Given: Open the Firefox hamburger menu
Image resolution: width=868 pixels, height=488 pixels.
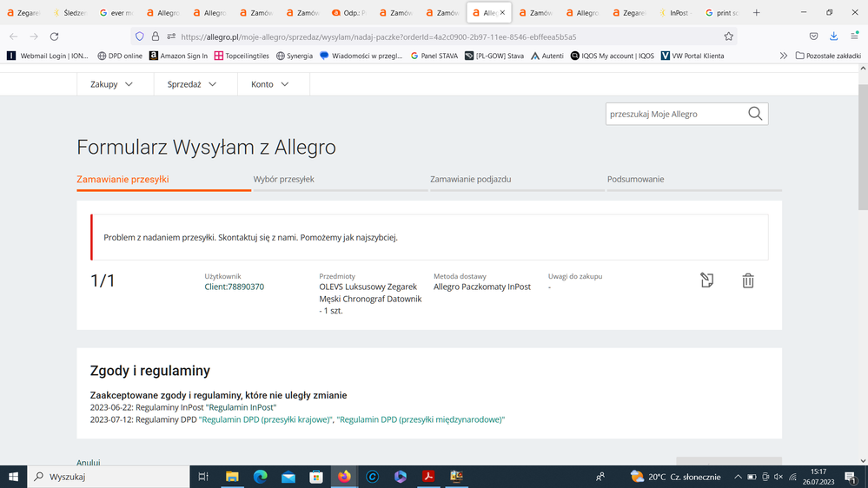Looking at the screenshot, I should point(855,36).
